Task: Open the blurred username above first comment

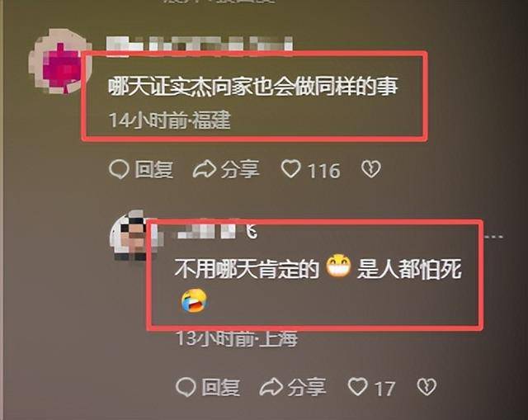Action: (x=200, y=45)
